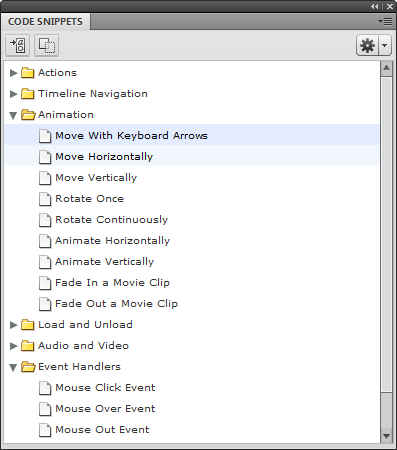Collapse panel to icons with double arrows
The image size is (397, 450).
coord(375,6)
